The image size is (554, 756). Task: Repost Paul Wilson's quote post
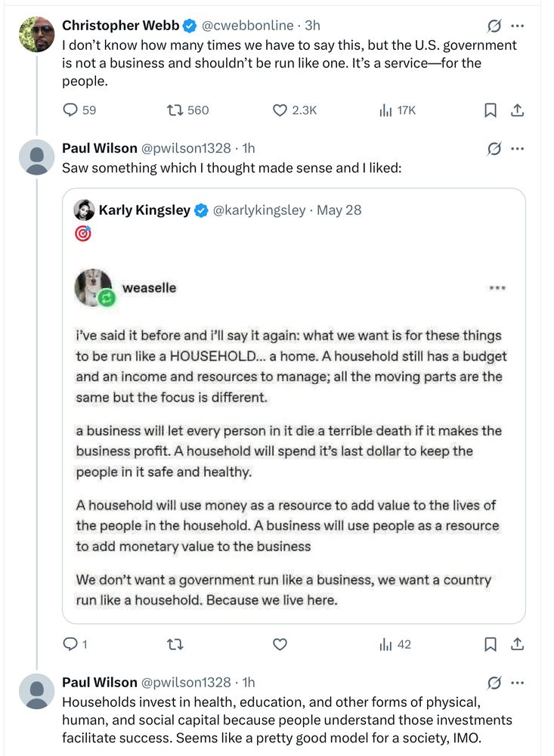point(175,645)
